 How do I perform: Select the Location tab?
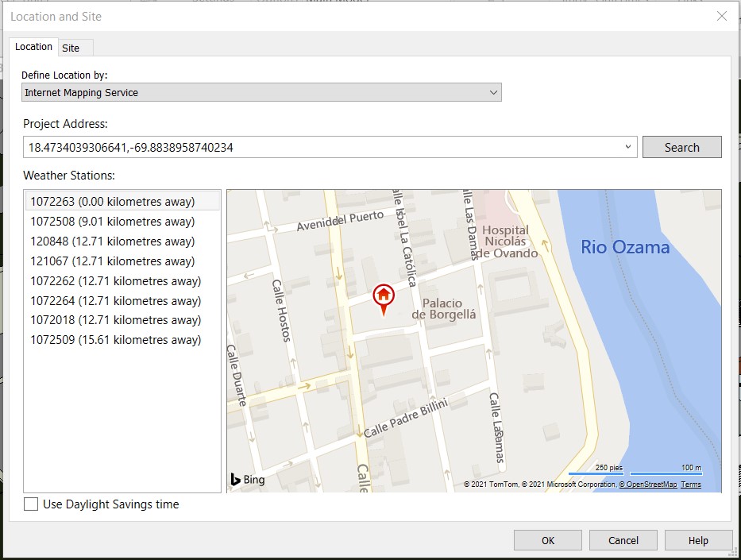(33, 47)
